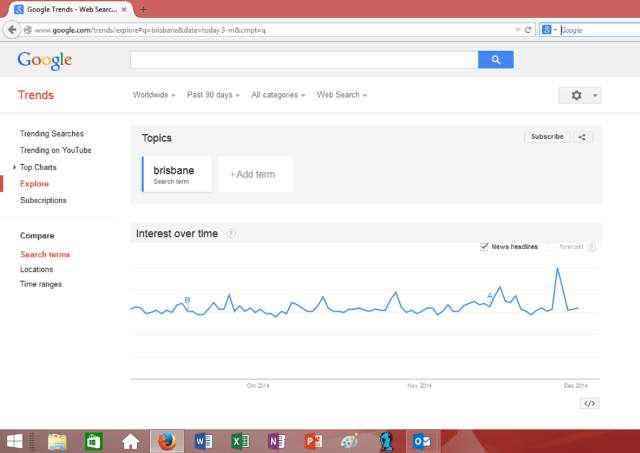Open the Past 90 days dropdown

(214, 95)
